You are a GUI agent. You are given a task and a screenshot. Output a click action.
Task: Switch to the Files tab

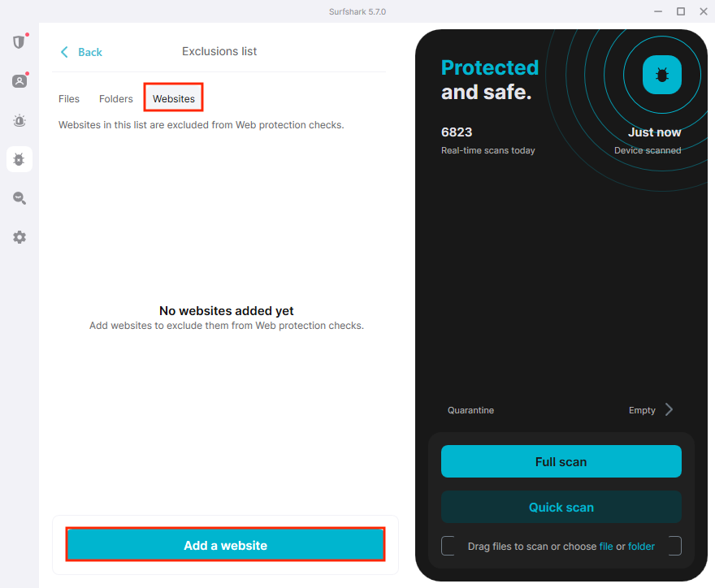(69, 98)
